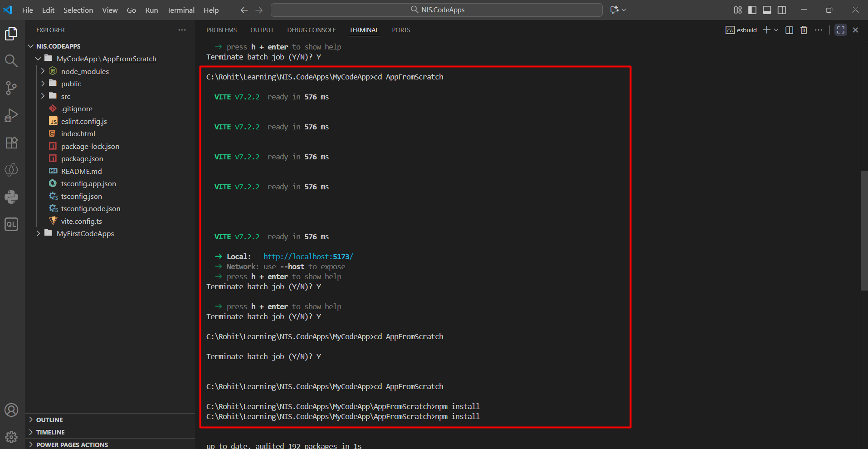Toggle bottom panel visibility
The height and width of the screenshot is (449, 868).
(x=767, y=10)
